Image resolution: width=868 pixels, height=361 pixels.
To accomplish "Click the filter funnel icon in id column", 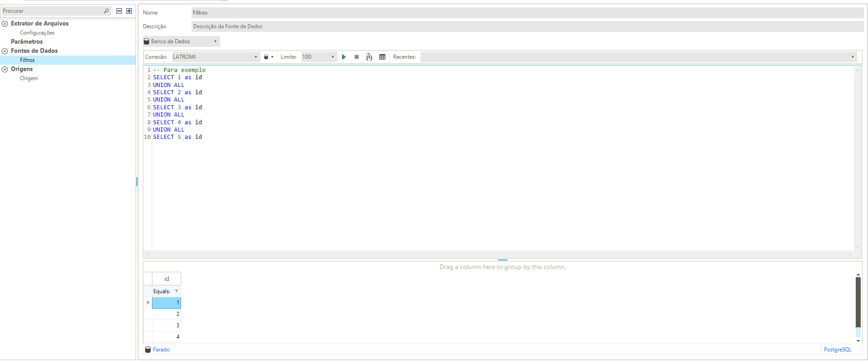I will [177, 291].
